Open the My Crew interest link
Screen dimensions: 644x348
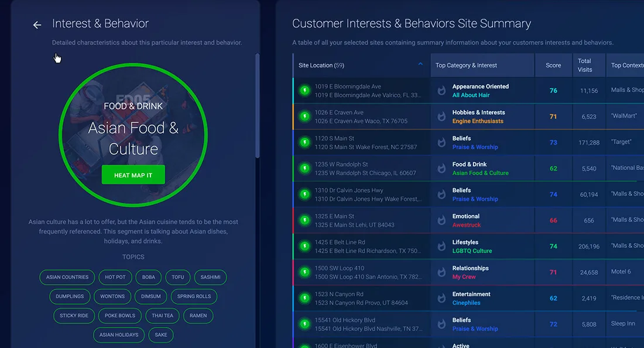tap(464, 277)
